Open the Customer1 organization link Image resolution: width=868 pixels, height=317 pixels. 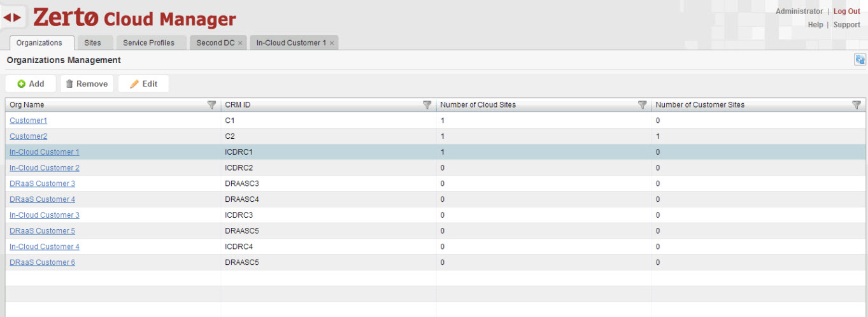click(28, 120)
